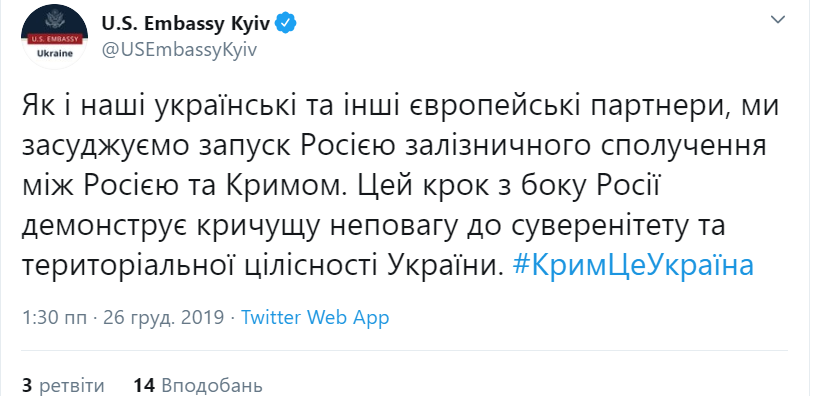
Task: Click the @USEmbassyKyiv handle
Action: click(x=179, y=50)
